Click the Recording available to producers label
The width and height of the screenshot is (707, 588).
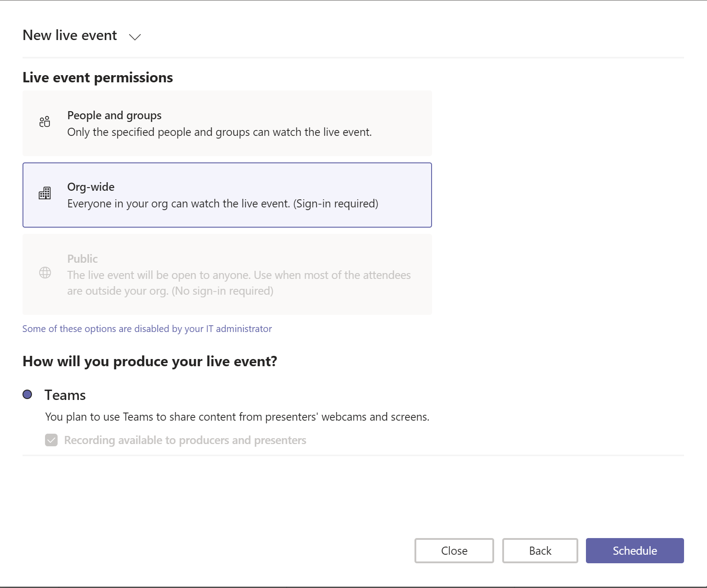pos(185,440)
